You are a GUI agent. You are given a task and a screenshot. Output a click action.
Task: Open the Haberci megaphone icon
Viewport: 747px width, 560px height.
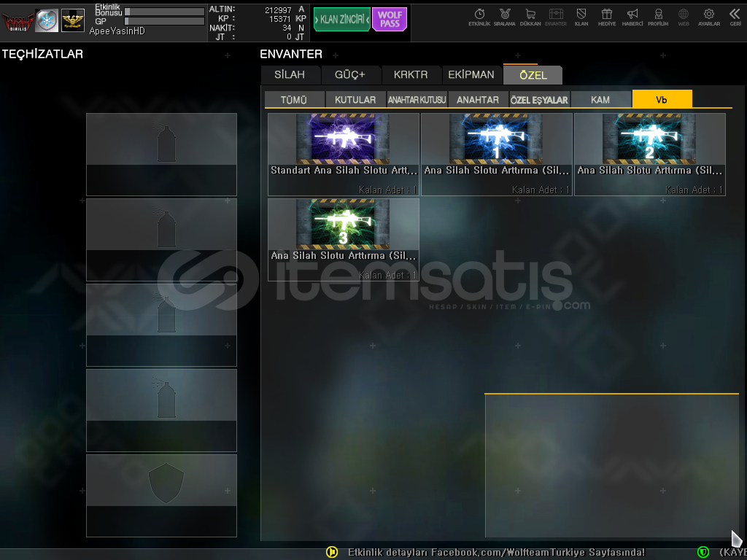(x=632, y=17)
